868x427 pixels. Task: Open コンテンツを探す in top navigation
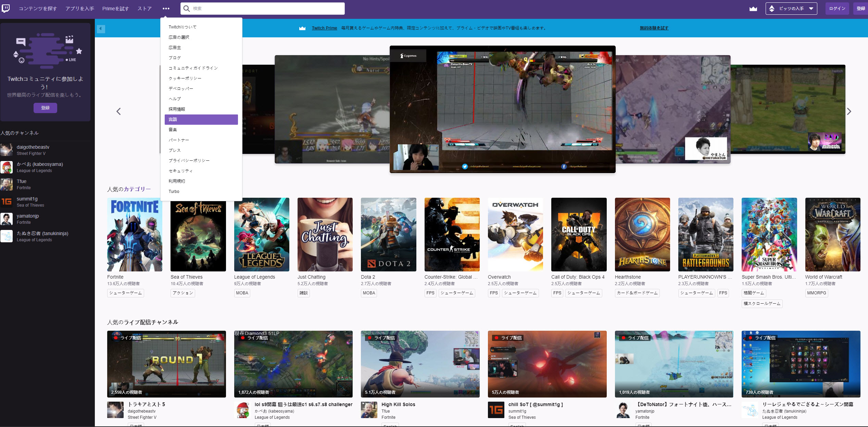pos(38,9)
